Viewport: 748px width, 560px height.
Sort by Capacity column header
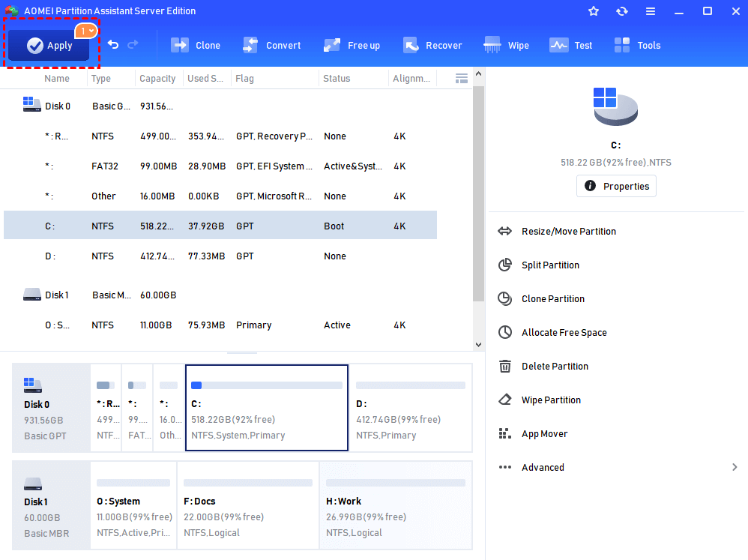point(157,79)
